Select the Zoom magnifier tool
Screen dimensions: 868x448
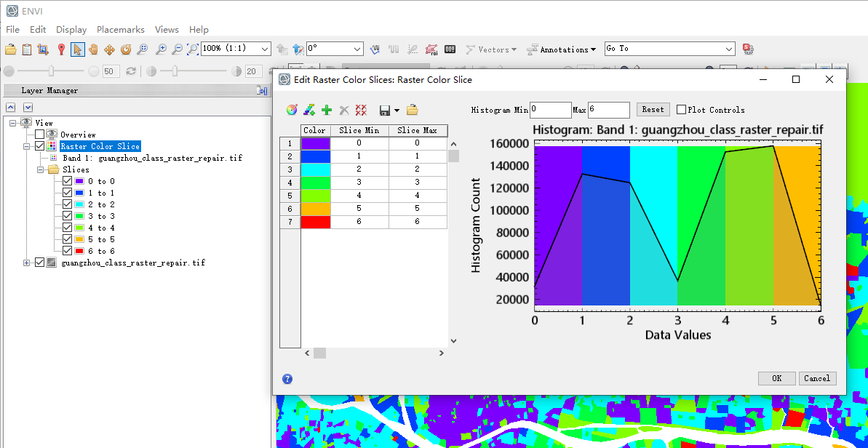[x=143, y=49]
